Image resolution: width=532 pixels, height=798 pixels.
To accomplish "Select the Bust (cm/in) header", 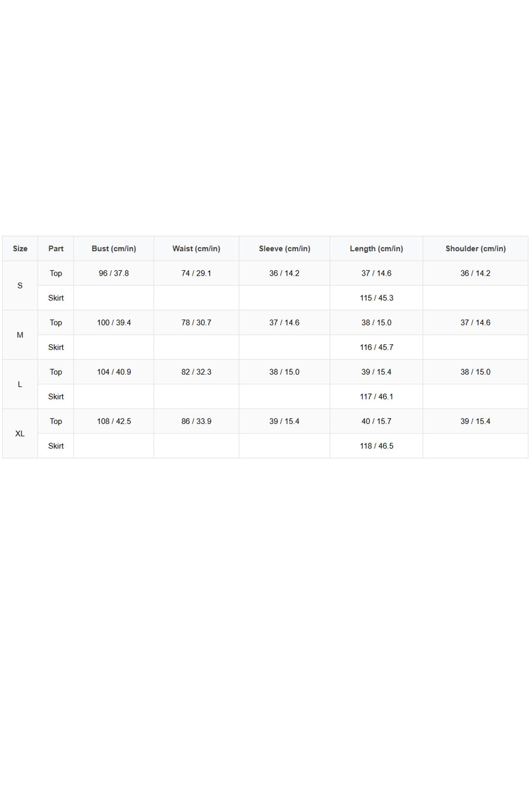I will click(114, 248).
